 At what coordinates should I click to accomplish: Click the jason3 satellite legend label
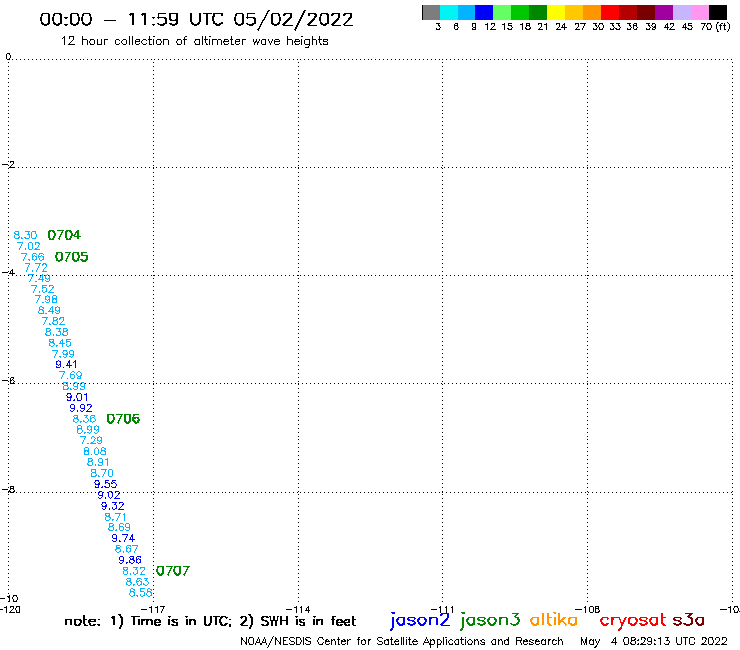click(x=490, y=620)
